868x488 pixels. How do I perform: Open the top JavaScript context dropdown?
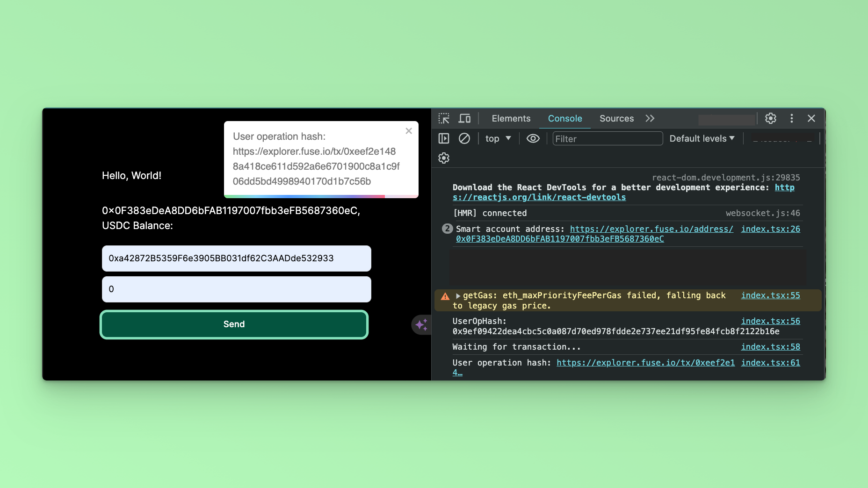tap(498, 139)
